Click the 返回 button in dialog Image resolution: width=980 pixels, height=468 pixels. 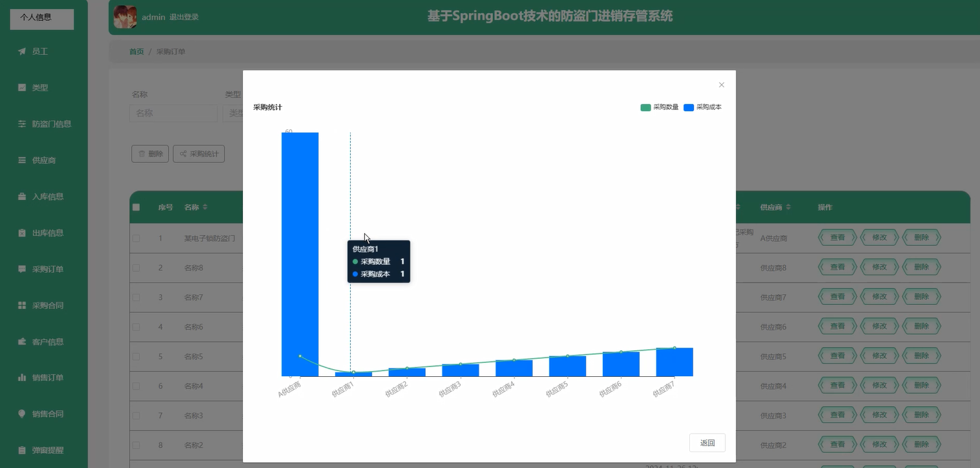[707, 443]
